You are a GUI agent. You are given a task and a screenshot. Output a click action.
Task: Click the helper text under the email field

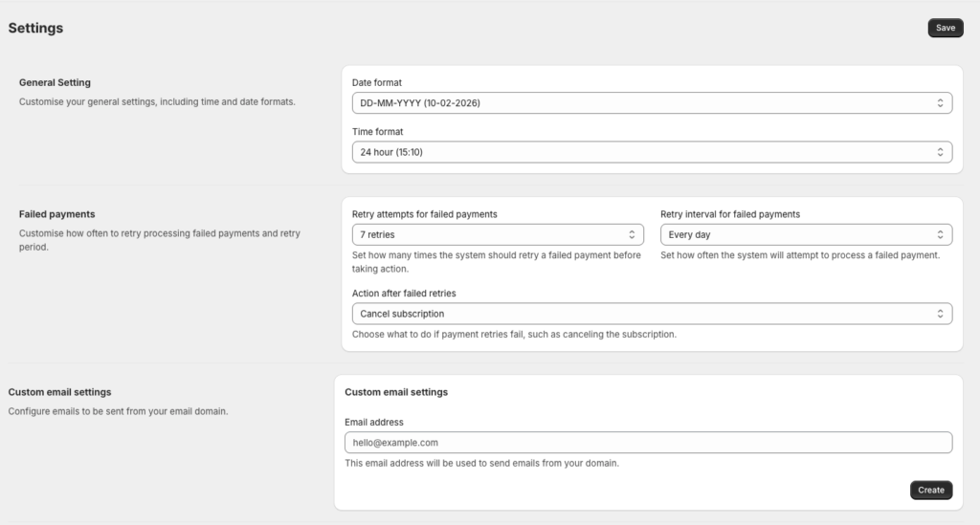click(481, 464)
